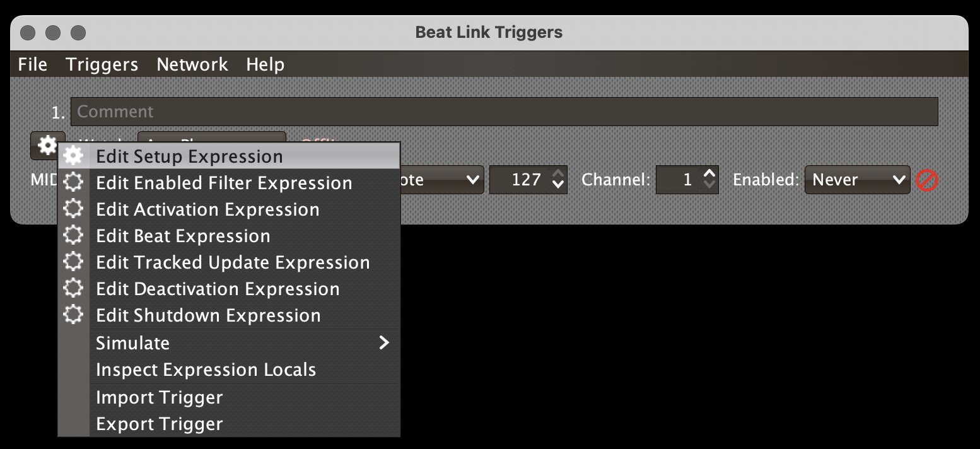This screenshot has width=980, height=449.
Task: Click the trigger gear button
Action: [47, 146]
